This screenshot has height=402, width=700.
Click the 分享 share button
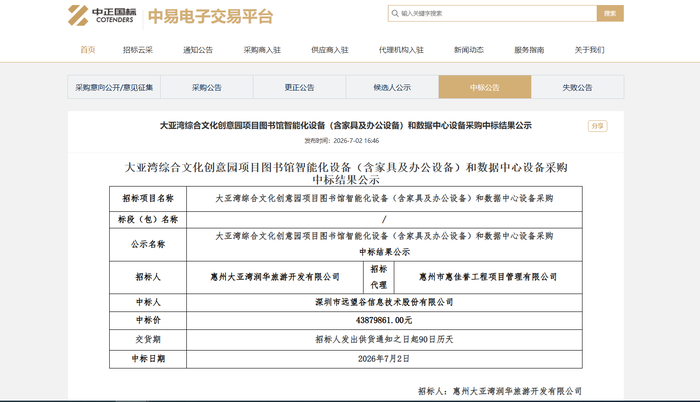pos(597,126)
